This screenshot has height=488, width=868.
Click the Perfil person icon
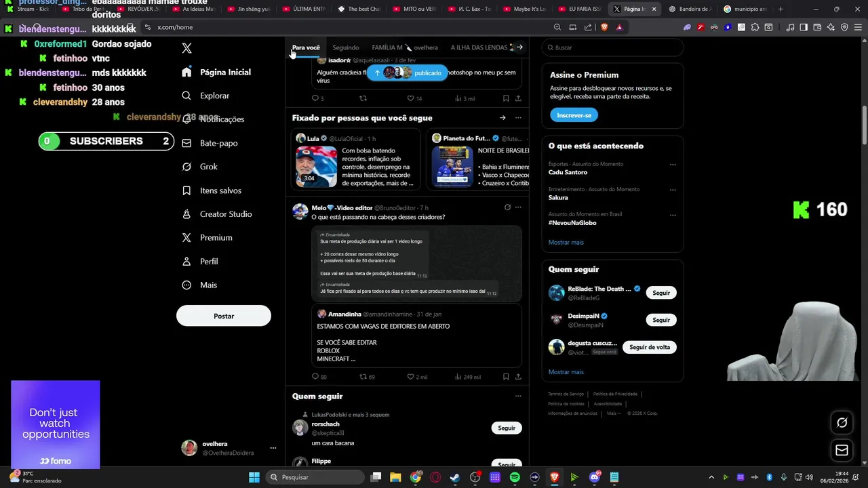pos(186,262)
